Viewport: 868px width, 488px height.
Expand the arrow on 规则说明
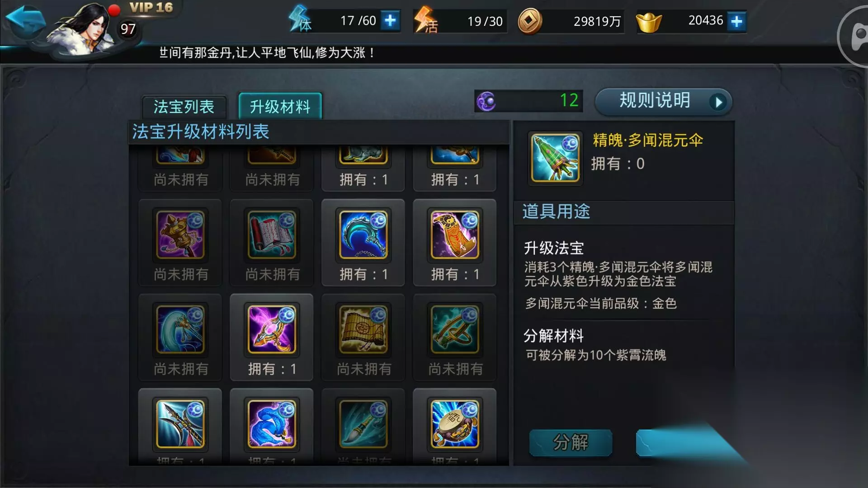pos(718,102)
